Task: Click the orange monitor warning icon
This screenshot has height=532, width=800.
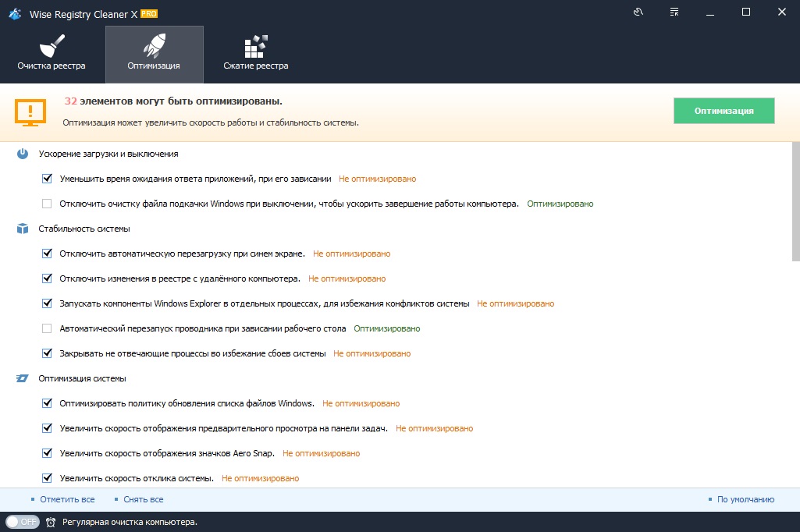Action: tap(30, 112)
